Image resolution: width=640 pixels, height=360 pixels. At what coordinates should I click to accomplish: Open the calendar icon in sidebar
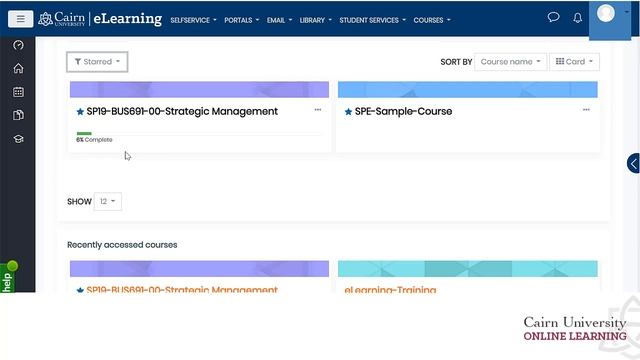(x=18, y=92)
